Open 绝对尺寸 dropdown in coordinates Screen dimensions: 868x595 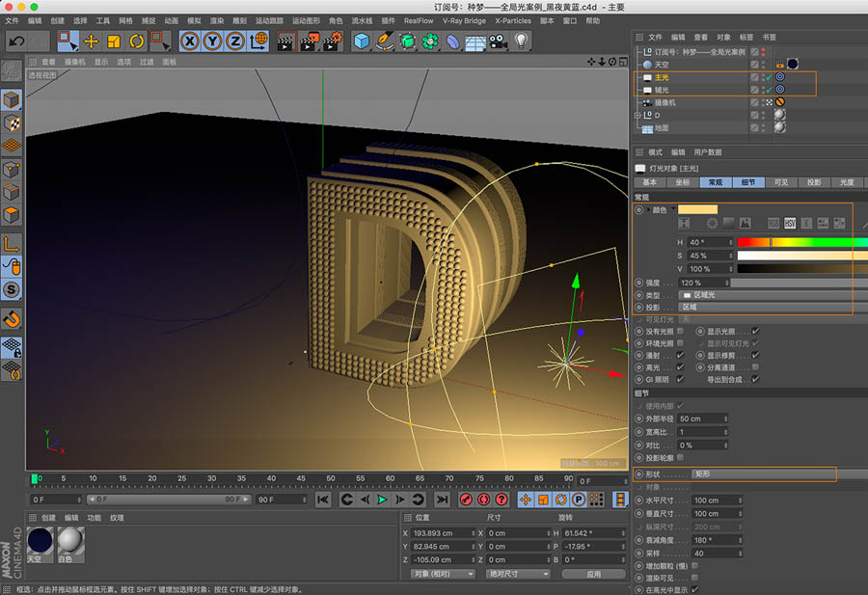coord(518,574)
